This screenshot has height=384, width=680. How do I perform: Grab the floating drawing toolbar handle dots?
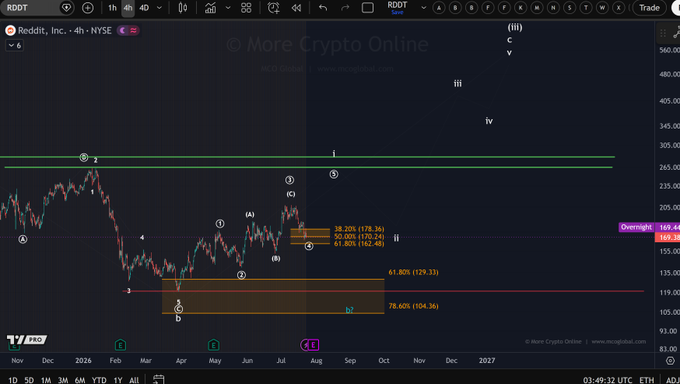coord(663,33)
